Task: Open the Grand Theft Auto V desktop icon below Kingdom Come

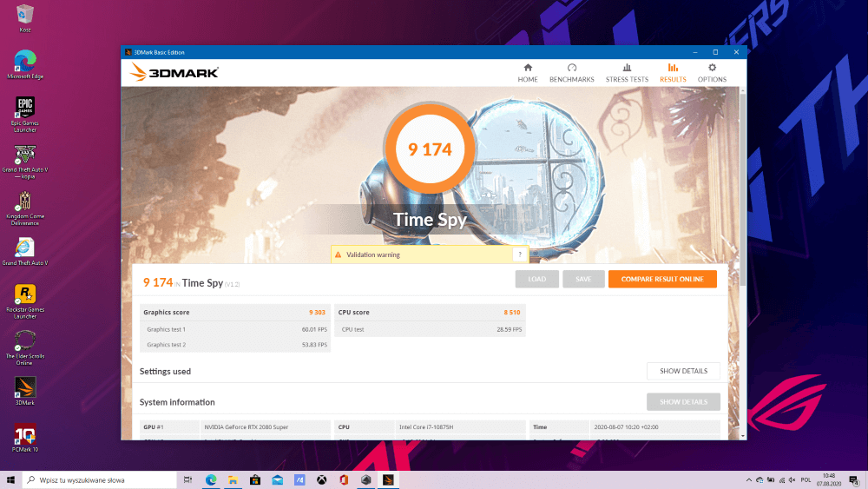Action: click(25, 251)
